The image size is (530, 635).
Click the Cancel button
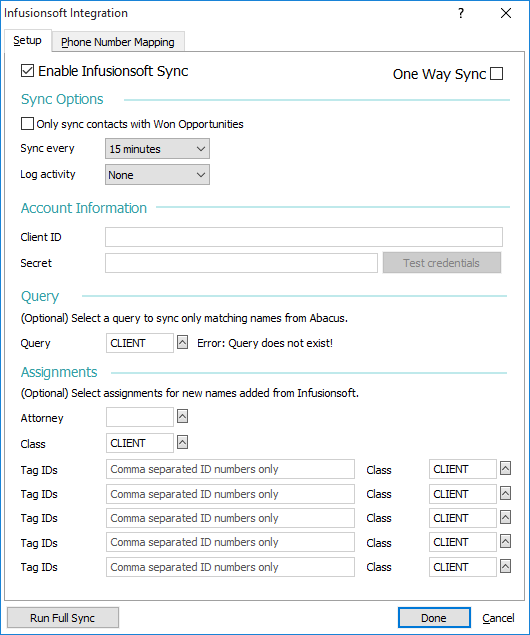(x=498, y=618)
